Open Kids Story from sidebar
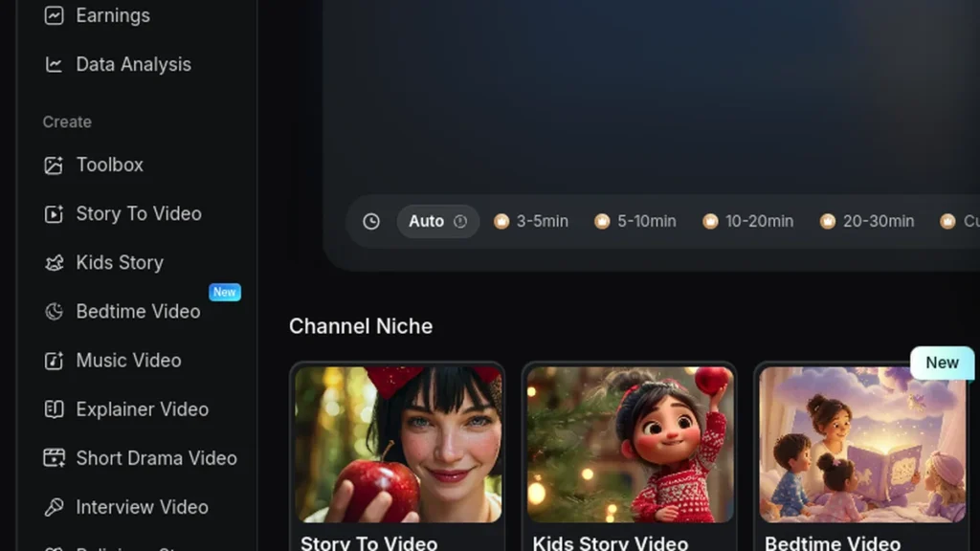 [x=120, y=262]
